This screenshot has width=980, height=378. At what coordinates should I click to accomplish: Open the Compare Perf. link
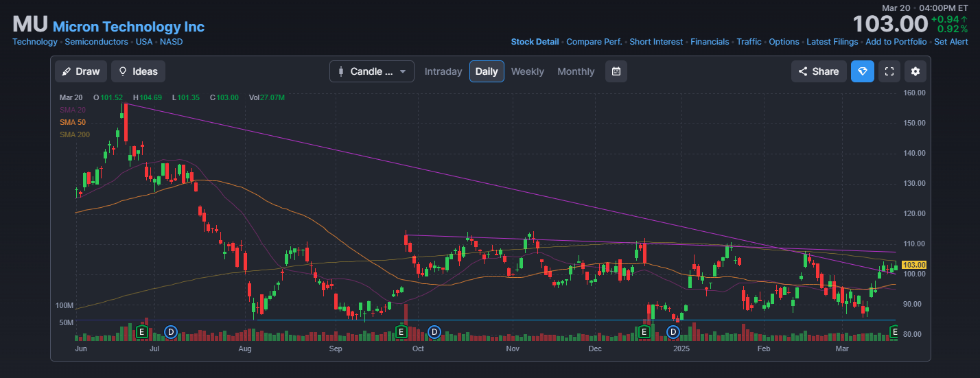tap(594, 42)
